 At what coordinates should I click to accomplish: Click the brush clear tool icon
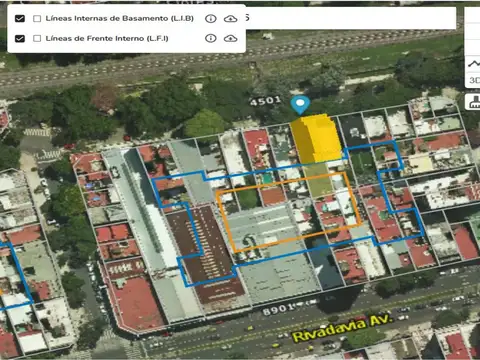coord(474,102)
